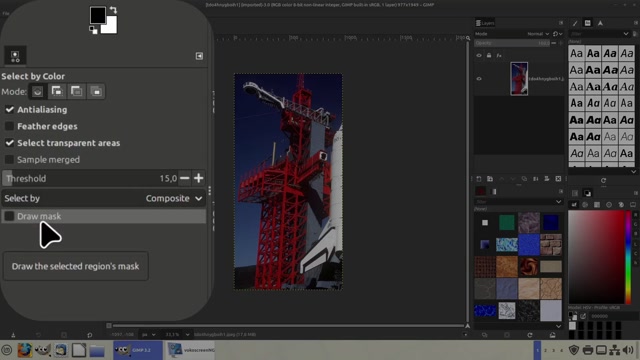Launch Firefox from the taskbar
Viewport: 640px width, 360px height.
click(24, 350)
